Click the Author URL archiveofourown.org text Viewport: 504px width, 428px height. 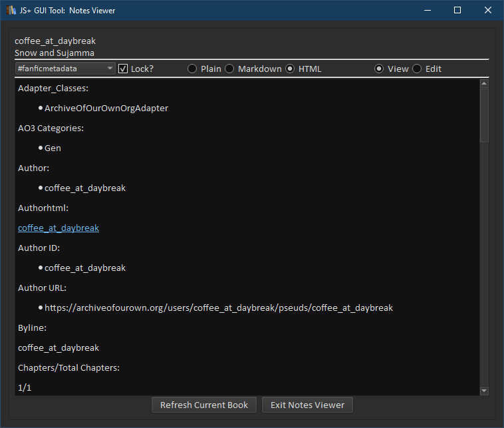pyautogui.click(x=219, y=308)
